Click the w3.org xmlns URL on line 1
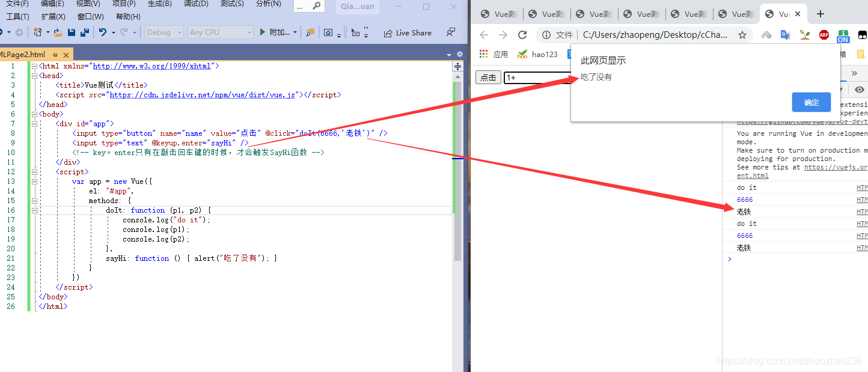The image size is (868, 372). click(151, 66)
